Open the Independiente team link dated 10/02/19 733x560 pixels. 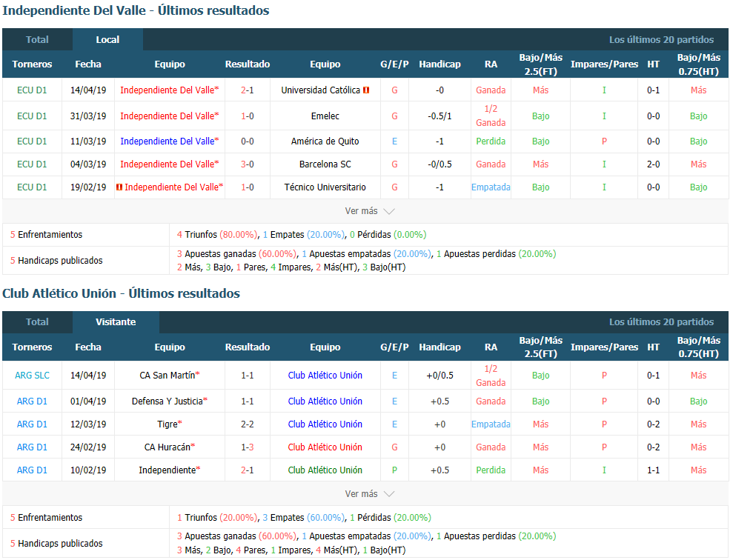[x=168, y=470]
